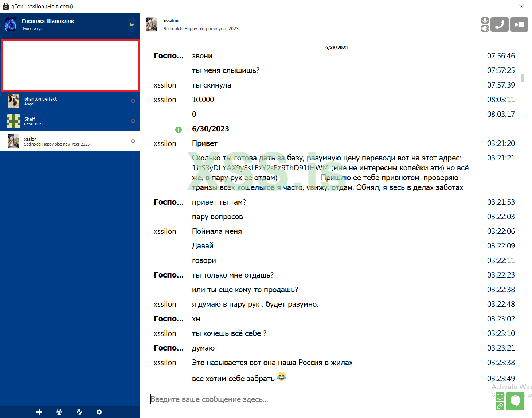Click the green info icon beside 6/30/2023
The image size is (532, 418).
pos(179,129)
